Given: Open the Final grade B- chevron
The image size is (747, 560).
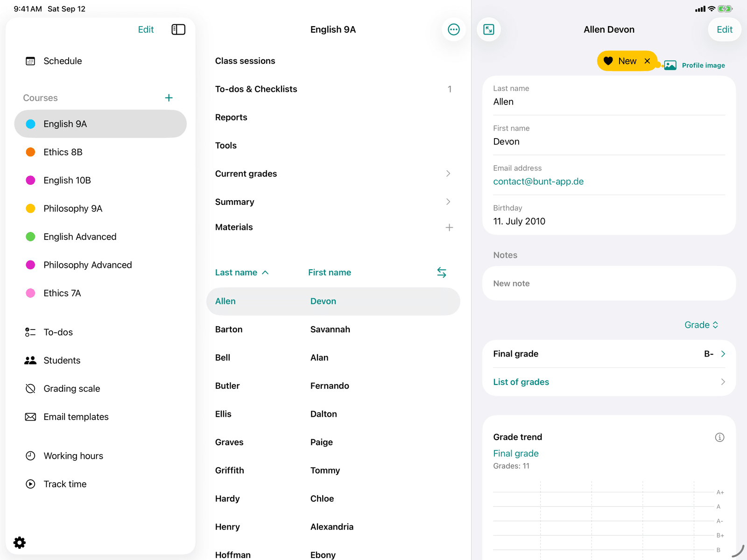Looking at the screenshot, I should pos(723,354).
